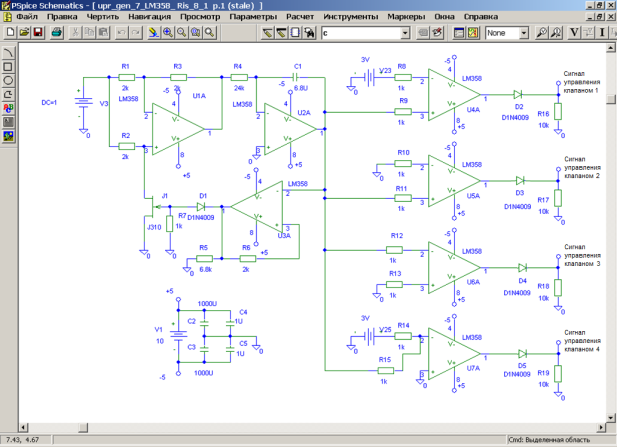Open the Навигация menu

pyautogui.click(x=150, y=17)
